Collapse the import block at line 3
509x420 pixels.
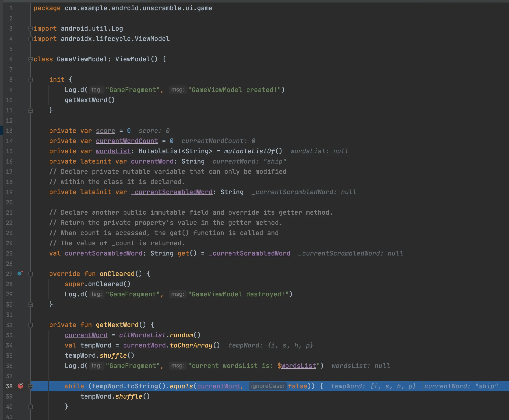click(31, 29)
